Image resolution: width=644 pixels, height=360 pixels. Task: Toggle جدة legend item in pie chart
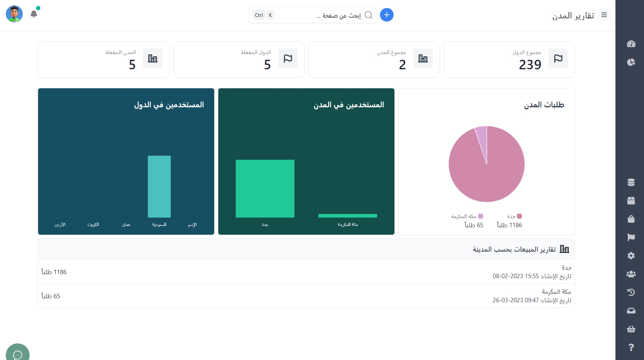coord(514,216)
